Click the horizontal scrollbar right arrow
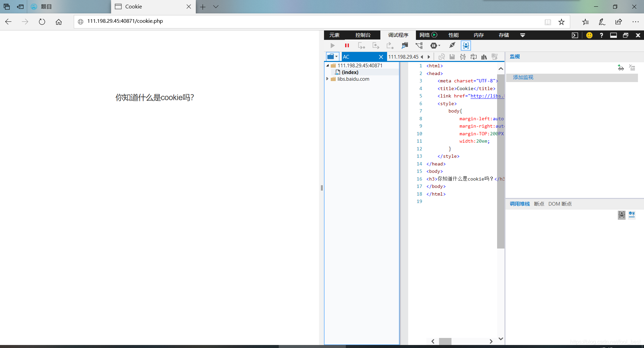This screenshot has height=348, width=644. coord(491,341)
